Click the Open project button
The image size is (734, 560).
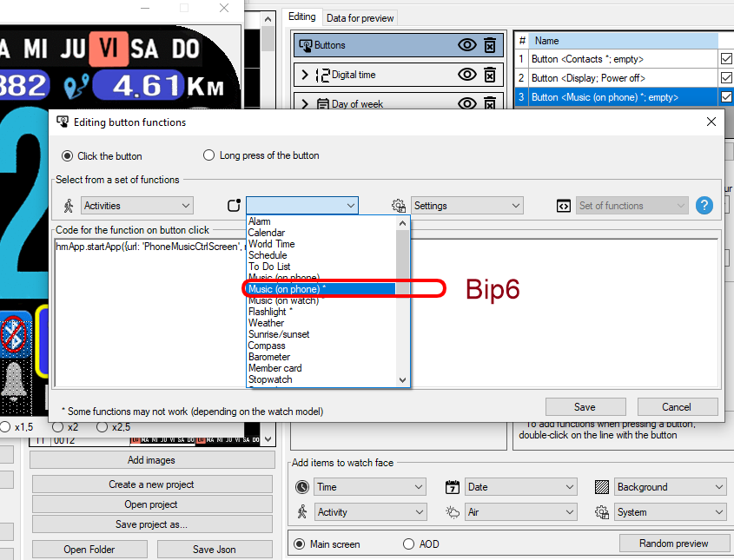(x=152, y=504)
